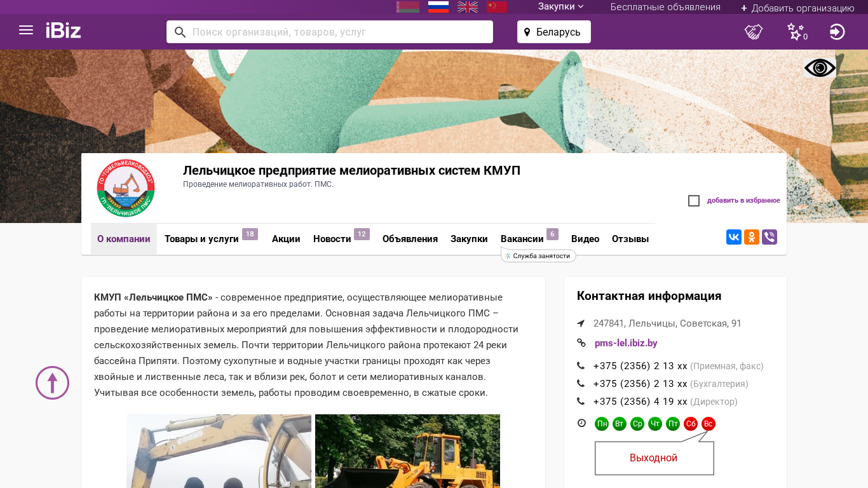The height and width of the screenshot is (488, 868).
Task: Select Thursday (Чт) schedule circle
Action: tap(655, 424)
